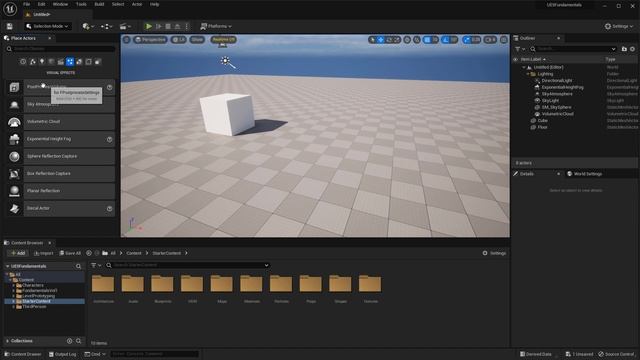
Task: Open the Tools menu
Action: pos(81,4)
